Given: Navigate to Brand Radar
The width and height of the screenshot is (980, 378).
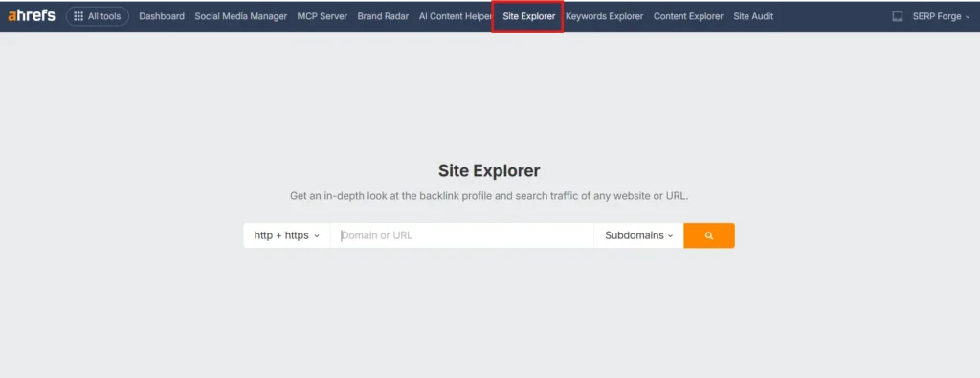Looking at the screenshot, I should coord(383,16).
